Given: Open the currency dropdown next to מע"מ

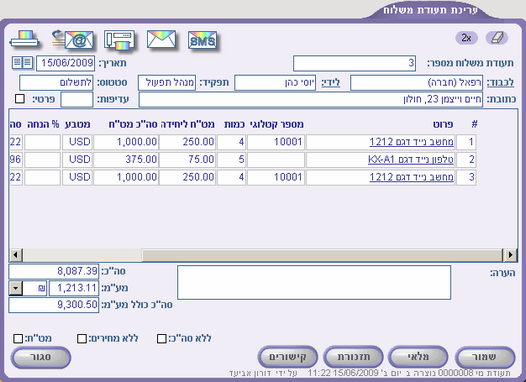Looking at the screenshot, I should tap(15, 288).
